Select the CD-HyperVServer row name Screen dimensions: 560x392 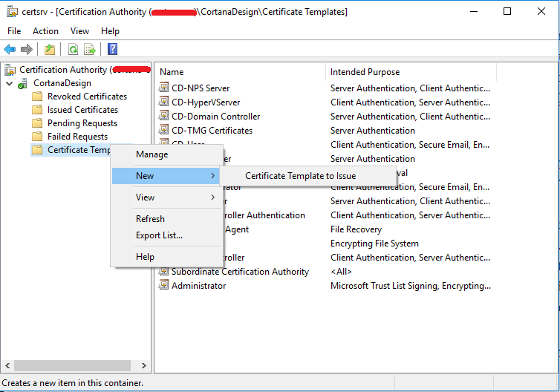[x=206, y=102]
